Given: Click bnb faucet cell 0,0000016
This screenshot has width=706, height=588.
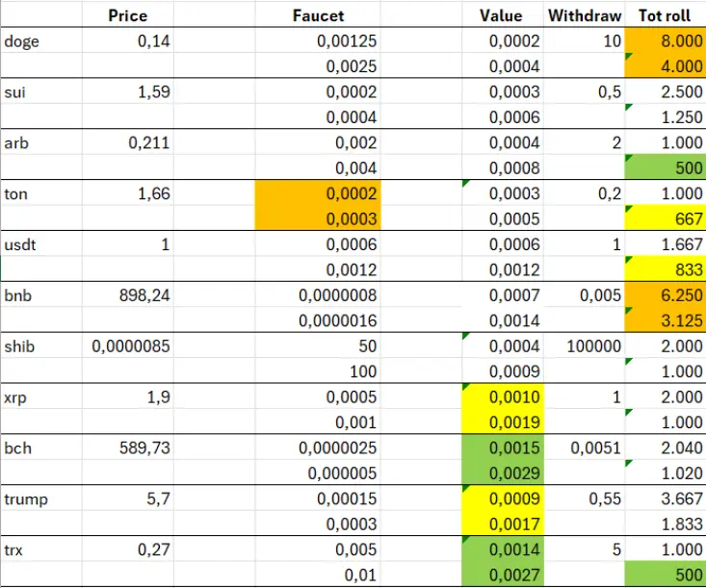Looking at the screenshot, I should click(318, 320).
